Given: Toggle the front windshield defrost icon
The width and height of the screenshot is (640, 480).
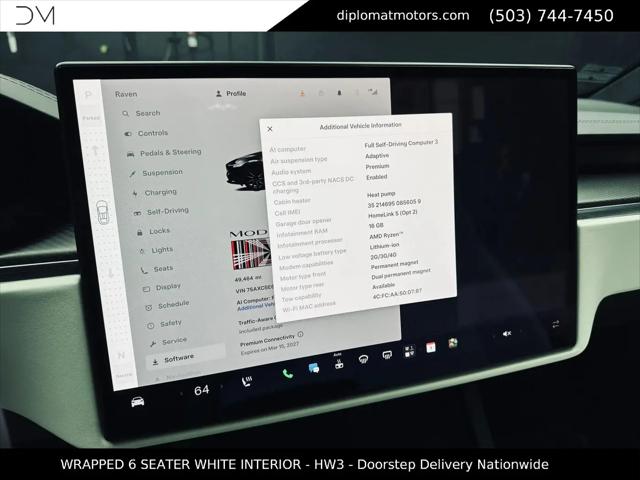Looking at the screenshot, I should click(363, 359).
